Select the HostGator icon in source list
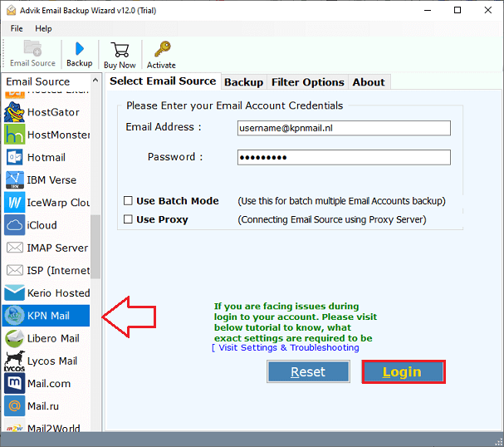Viewport: 504px width, 447px height. (14, 112)
